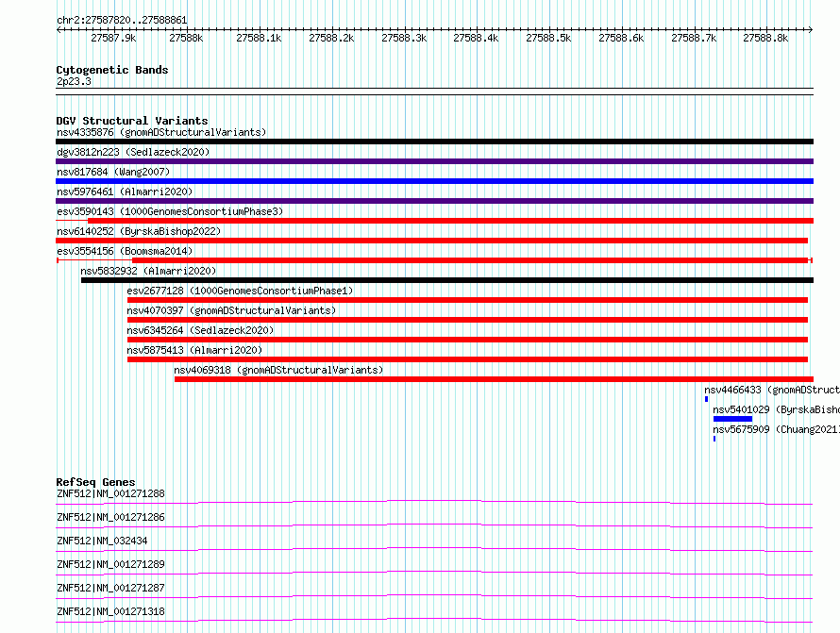Click the RefSeq Genes track title
Screen dimensions: 840x633
point(95,482)
